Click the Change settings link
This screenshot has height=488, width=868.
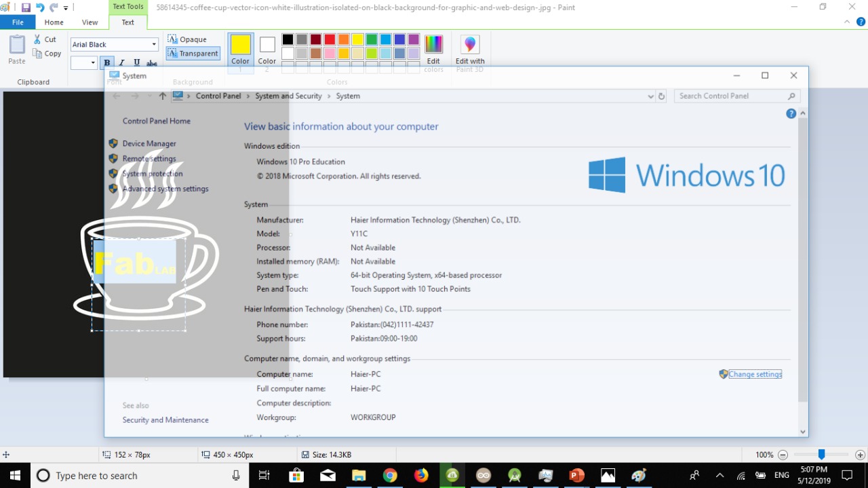pyautogui.click(x=755, y=374)
